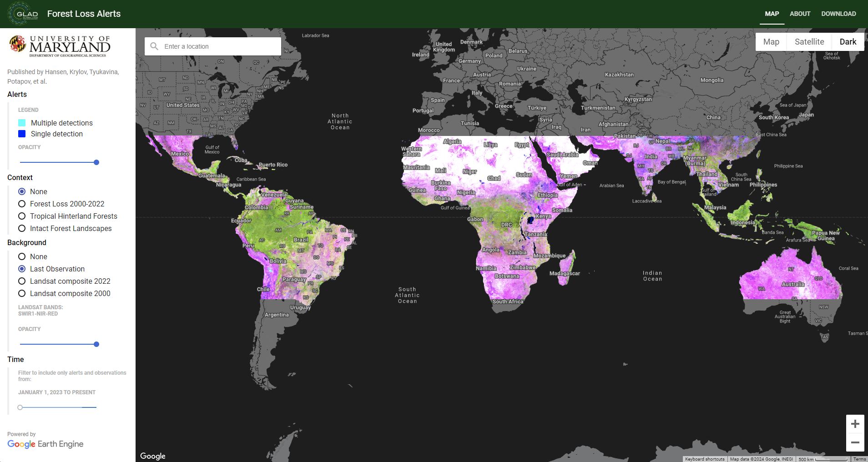The width and height of the screenshot is (868, 462).
Task: Open the DOWNLOAD tab
Action: [x=838, y=14]
